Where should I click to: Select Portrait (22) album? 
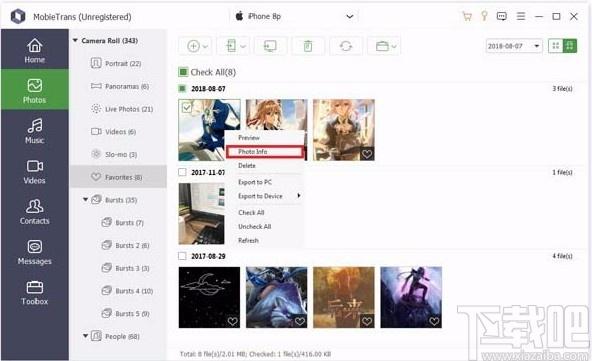pyautogui.click(x=119, y=63)
